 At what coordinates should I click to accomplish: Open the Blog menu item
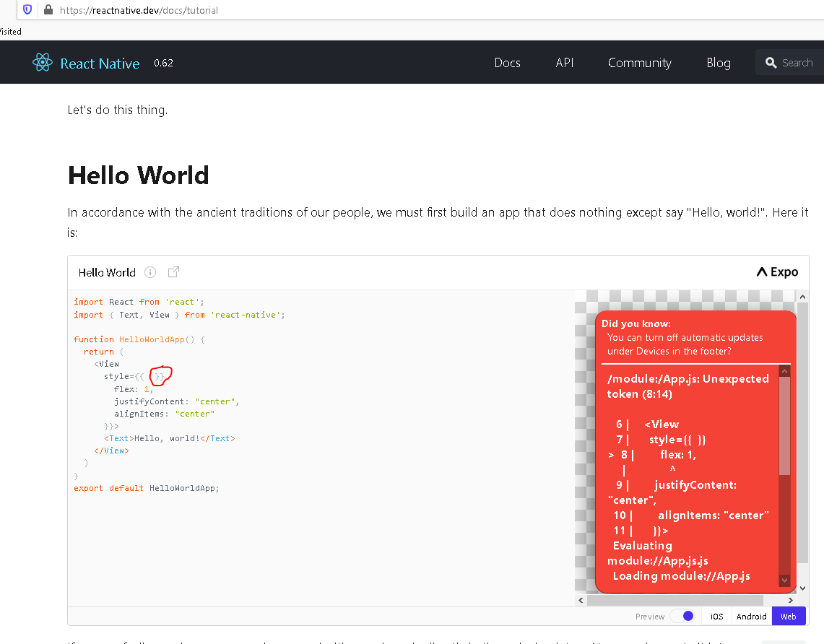[x=719, y=63]
